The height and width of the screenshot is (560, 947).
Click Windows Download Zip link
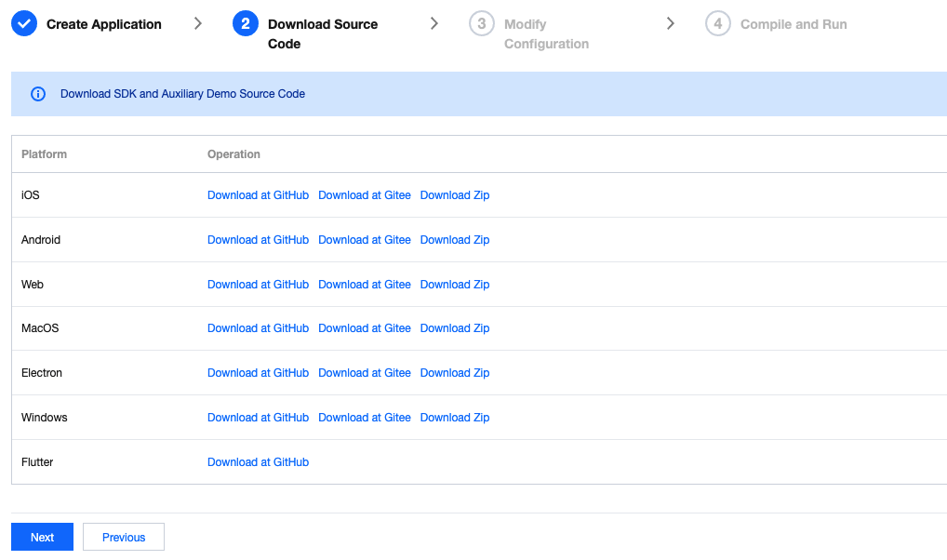[455, 418]
